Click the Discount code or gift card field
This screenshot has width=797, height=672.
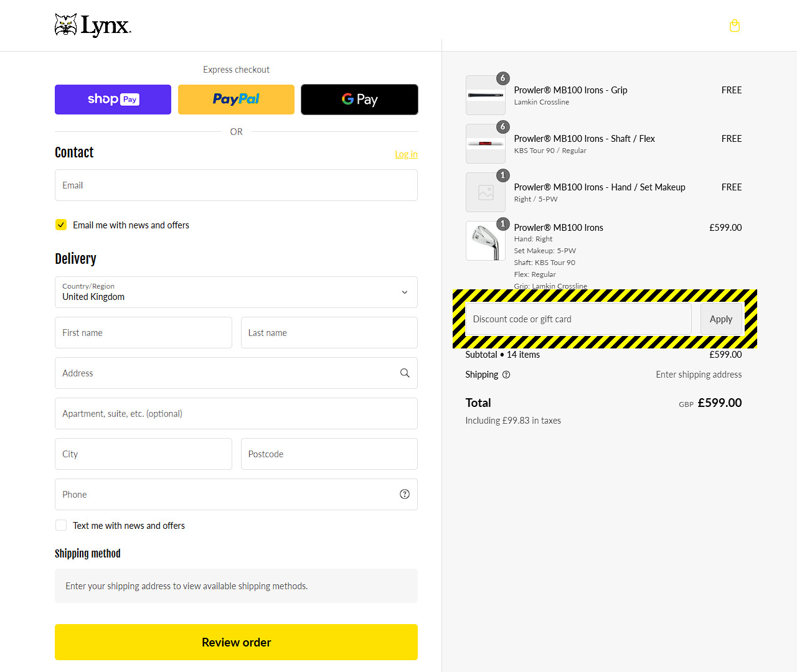point(578,319)
